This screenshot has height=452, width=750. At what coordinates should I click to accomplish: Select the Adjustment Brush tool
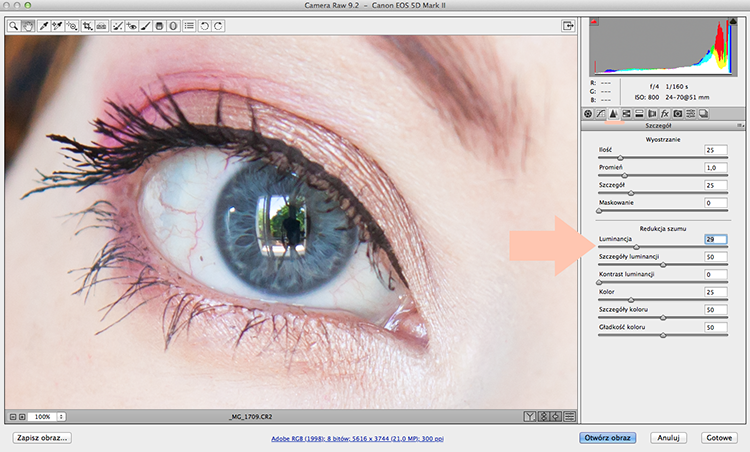[x=145, y=26]
